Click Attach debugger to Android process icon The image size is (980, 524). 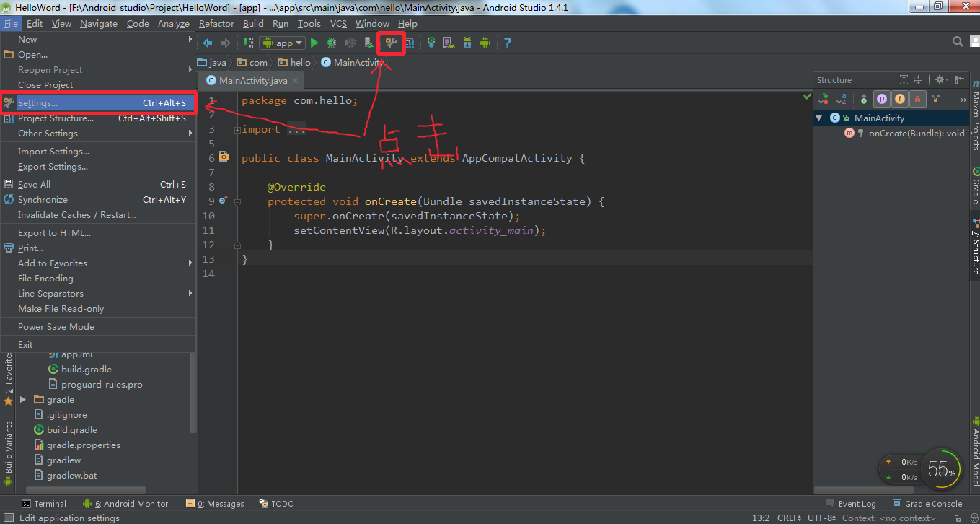pyautogui.click(x=369, y=43)
